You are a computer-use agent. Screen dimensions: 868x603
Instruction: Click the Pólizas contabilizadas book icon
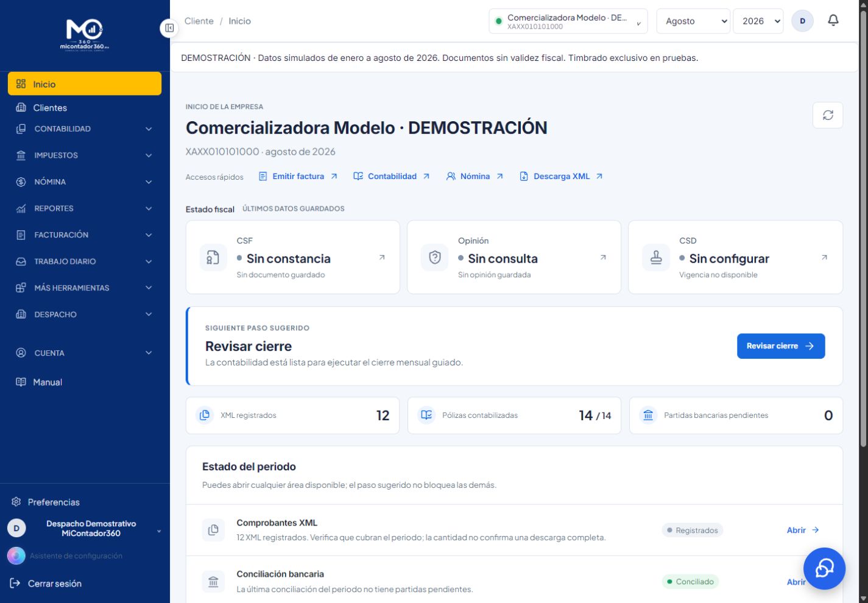pos(426,415)
